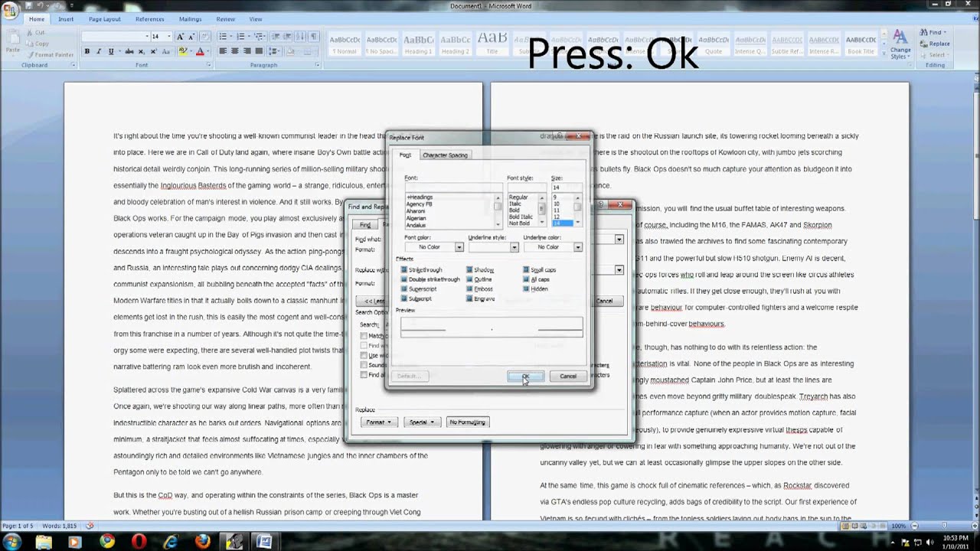
Task: Click the ribbon Subscript x₂ icon
Action: click(142, 51)
